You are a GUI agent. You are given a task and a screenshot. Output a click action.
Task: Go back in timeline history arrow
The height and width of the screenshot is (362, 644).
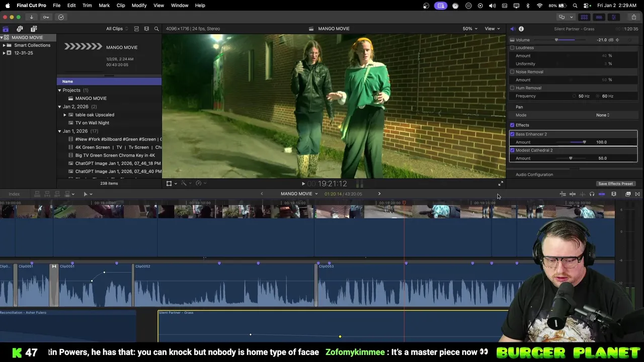tap(262, 194)
